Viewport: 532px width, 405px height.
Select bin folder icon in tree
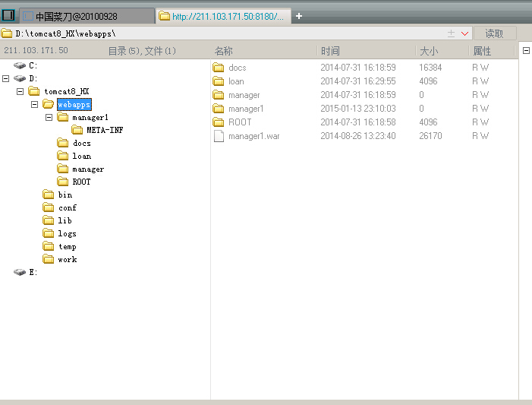(x=48, y=195)
